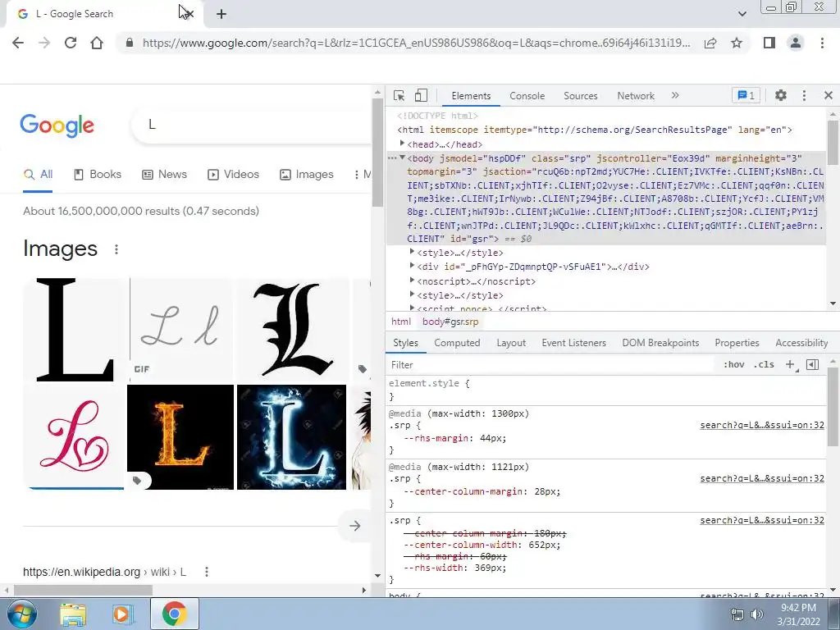
Task: Collapse the body element node
Action: [402, 157]
